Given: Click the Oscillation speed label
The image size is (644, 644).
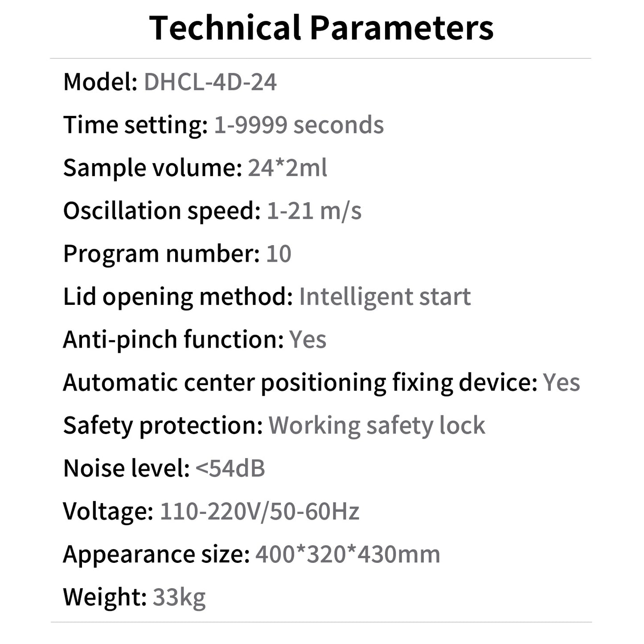Looking at the screenshot, I should coord(162,211).
